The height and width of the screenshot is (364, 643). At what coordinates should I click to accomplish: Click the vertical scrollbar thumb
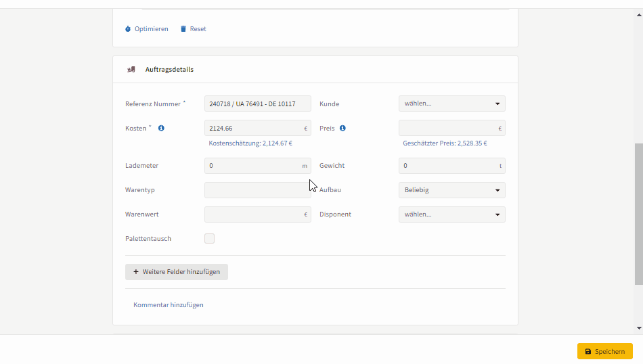[x=639, y=214]
